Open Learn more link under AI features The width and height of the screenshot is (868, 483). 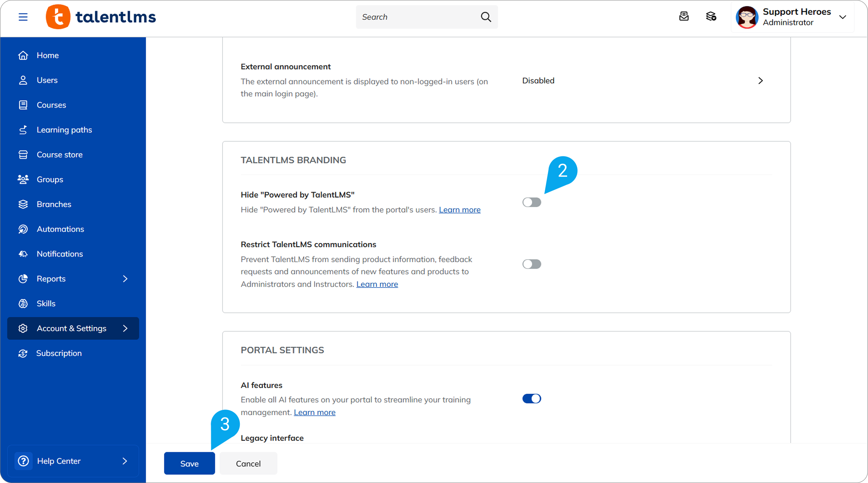pyautogui.click(x=314, y=412)
